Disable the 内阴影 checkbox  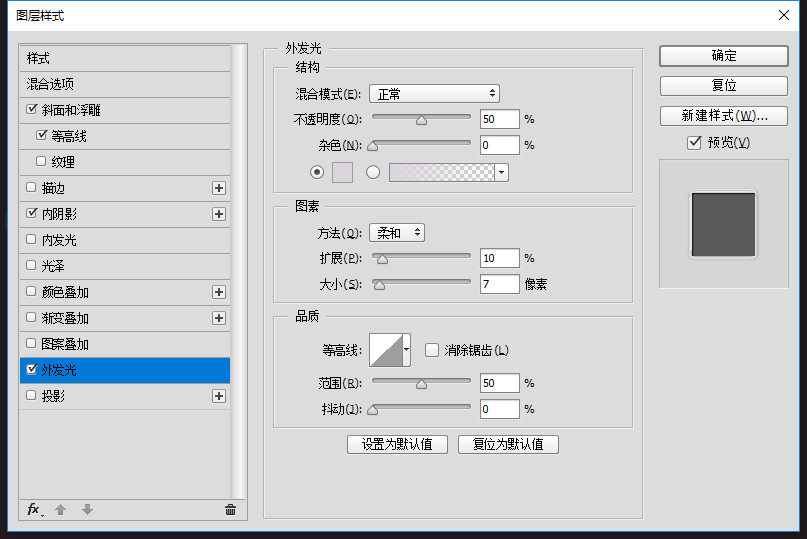pos(31,213)
